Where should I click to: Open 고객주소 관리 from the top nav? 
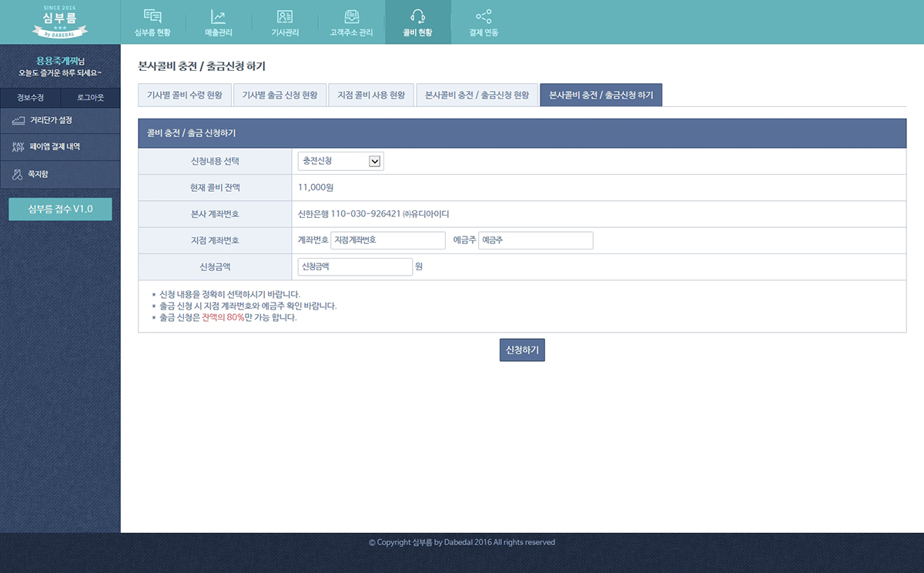pos(351,22)
